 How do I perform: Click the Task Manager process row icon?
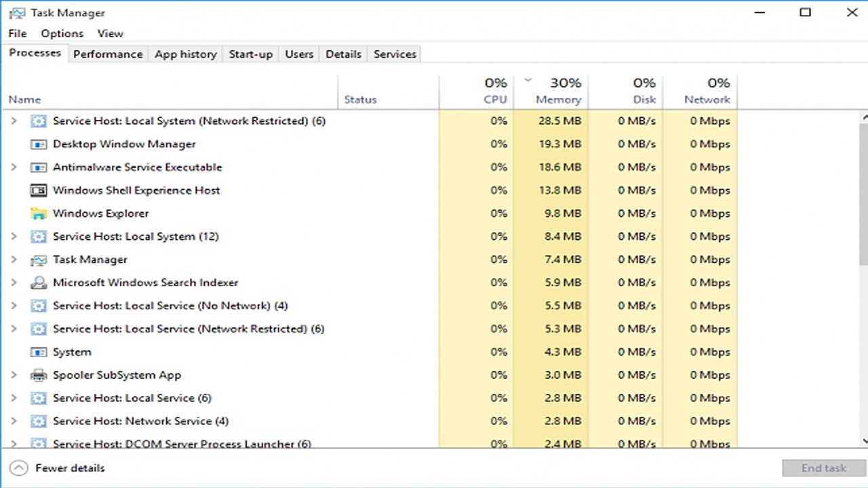(x=39, y=260)
